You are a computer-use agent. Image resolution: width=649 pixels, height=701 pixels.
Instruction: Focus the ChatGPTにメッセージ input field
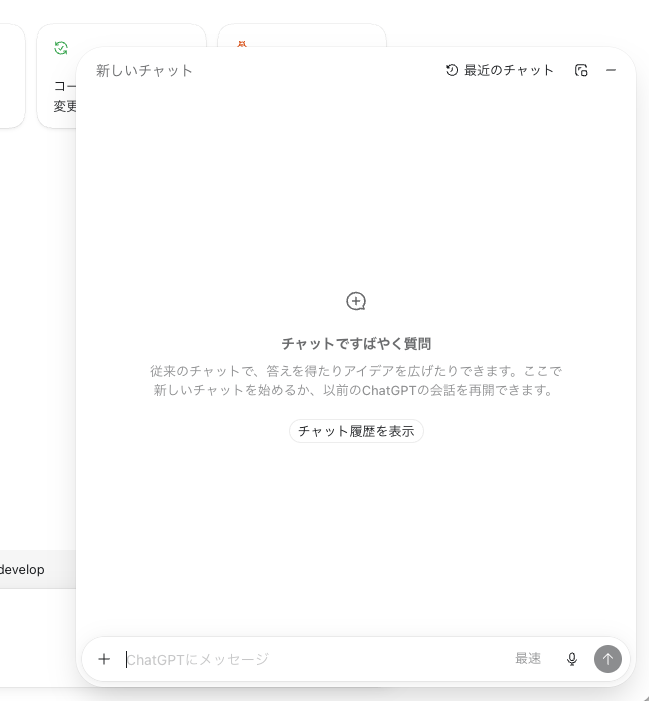click(313, 659)
